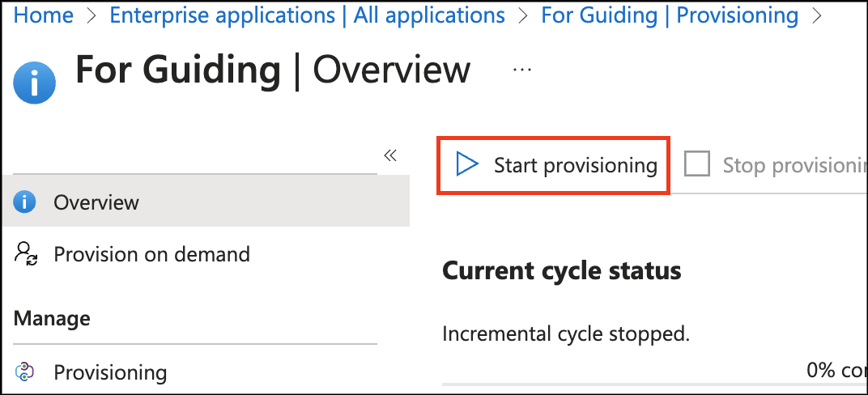This screenshot has width=868, height=395.
Task: Collapse the sidebar with double chevron
Action: [x=390, y=155]
